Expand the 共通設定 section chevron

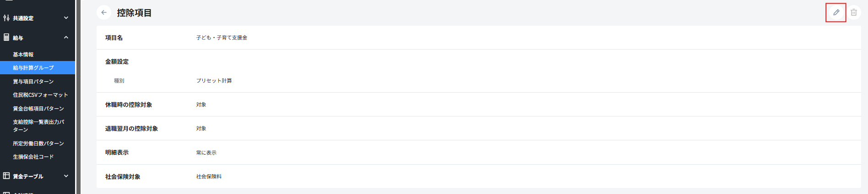(66, 18)
